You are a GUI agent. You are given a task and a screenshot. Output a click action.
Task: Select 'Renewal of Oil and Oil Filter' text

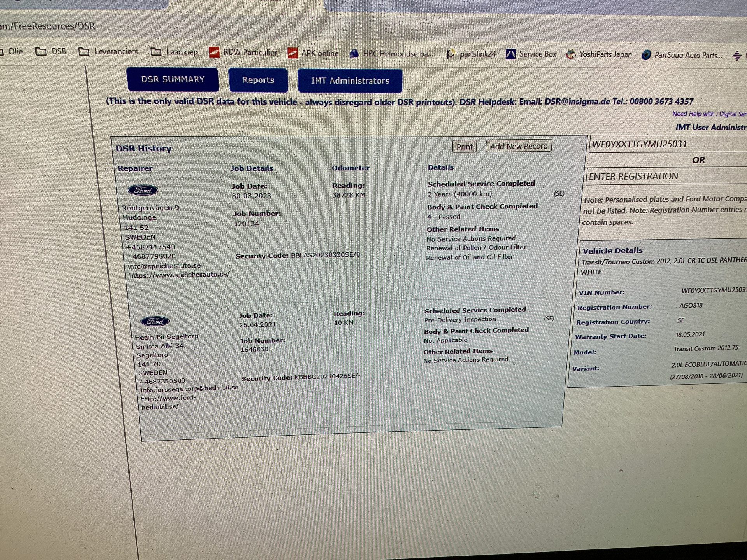469,257
